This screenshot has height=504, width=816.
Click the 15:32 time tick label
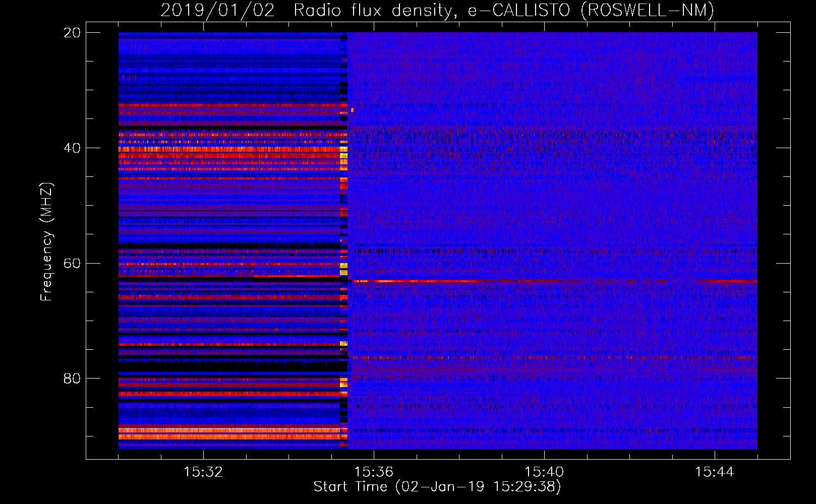pos(203,472)
